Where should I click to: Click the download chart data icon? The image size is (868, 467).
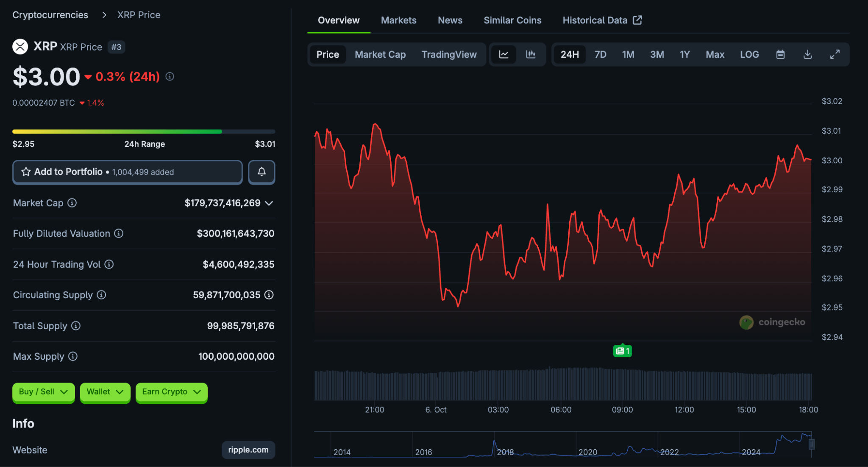tap(807, 54)
